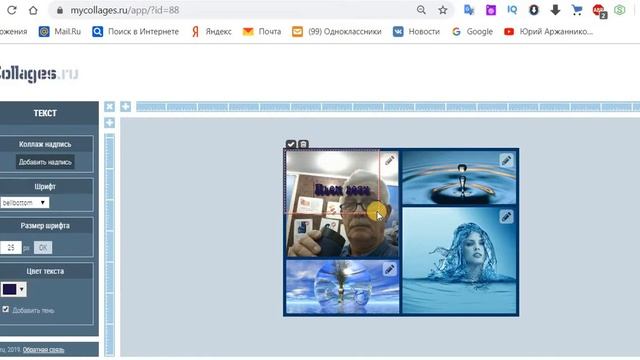
Task: Open the IQ extension icon
Action: point(512,10)
